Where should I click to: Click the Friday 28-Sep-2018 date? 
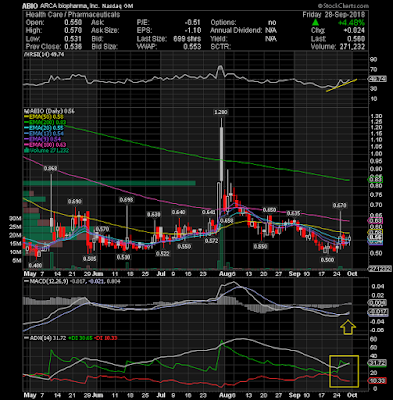pyautogui.click(x=334, y=15)
